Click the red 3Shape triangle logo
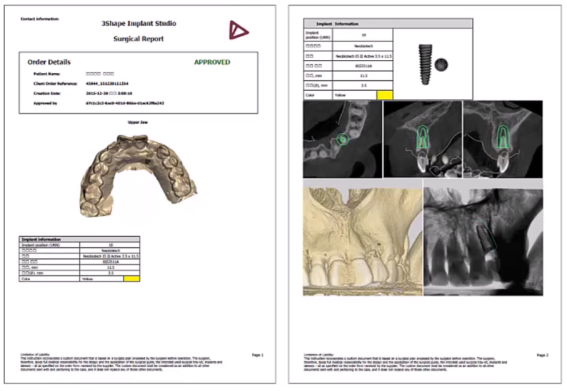The image size is (567, 392). (238, 30)
